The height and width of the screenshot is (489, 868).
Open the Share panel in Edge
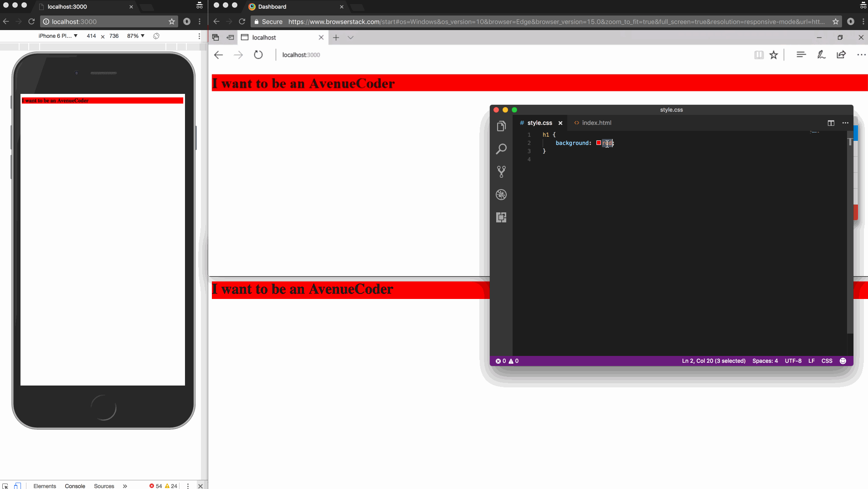tap(842, 55)
